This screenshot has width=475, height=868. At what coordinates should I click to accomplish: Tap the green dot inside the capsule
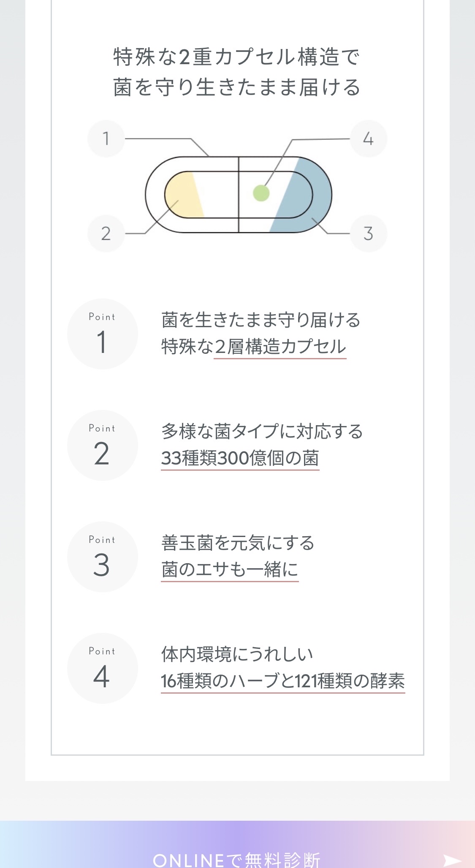pos(261,193)
